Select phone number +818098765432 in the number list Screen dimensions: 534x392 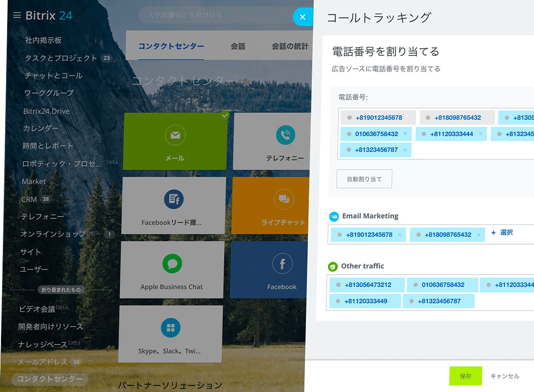pyautogui.click(x=457, y=118)
